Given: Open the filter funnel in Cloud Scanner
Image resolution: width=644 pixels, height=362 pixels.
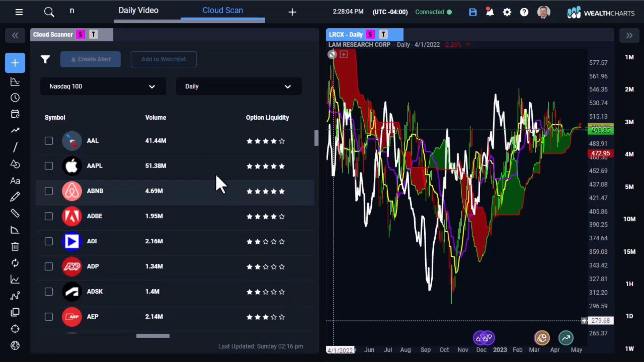Looking at the screenshot, I should point(45,59).
